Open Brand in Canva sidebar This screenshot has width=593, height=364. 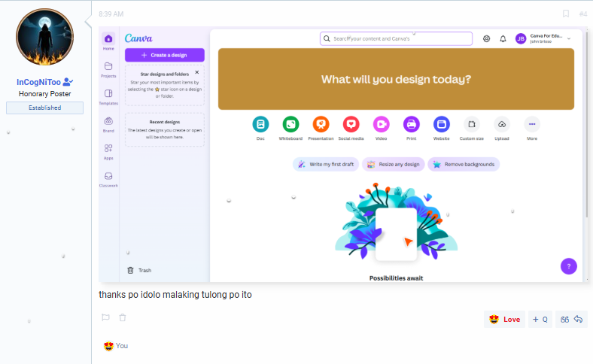click(x=108, y=124)
